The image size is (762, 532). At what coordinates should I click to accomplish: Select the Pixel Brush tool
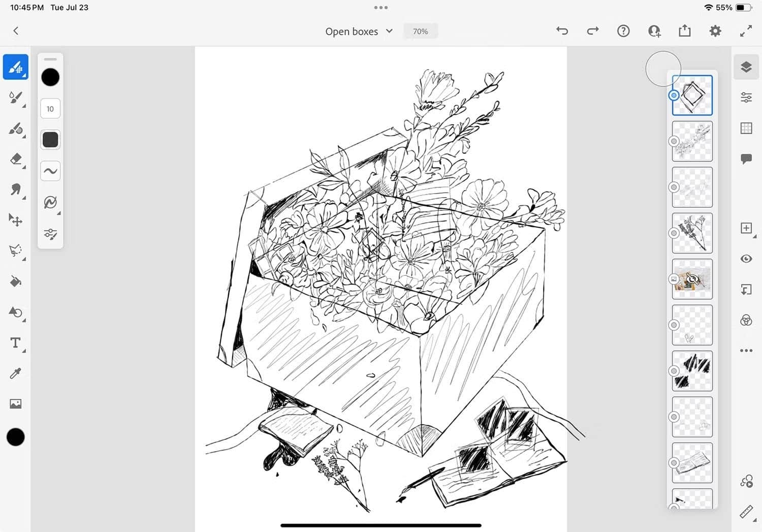click(15, 67)
